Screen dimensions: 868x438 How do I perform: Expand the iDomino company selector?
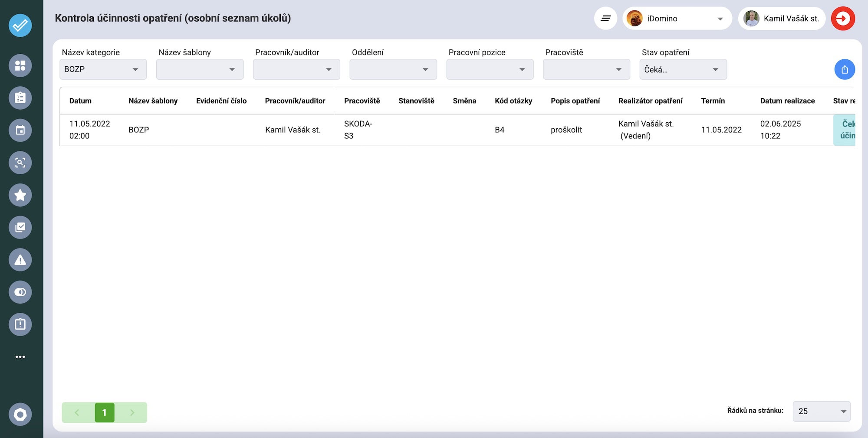(x=677, y=19)
